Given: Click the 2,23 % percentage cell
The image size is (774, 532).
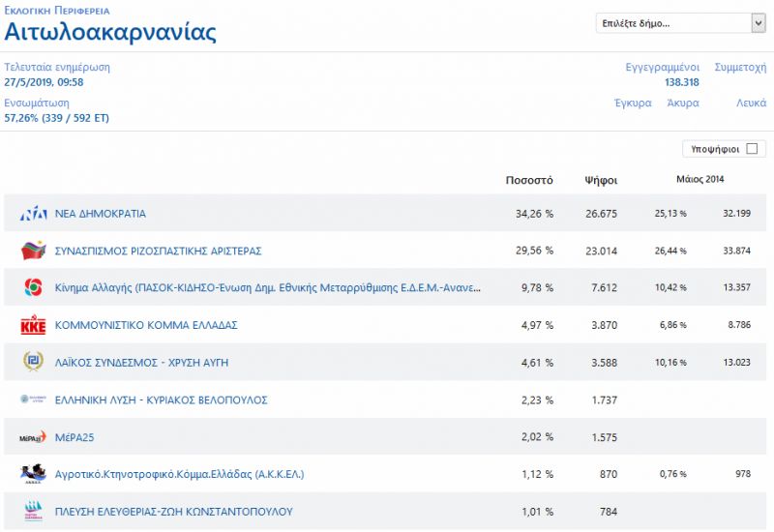Looking at the screenshot, I should pyautogui.click(x=537, y=399).
